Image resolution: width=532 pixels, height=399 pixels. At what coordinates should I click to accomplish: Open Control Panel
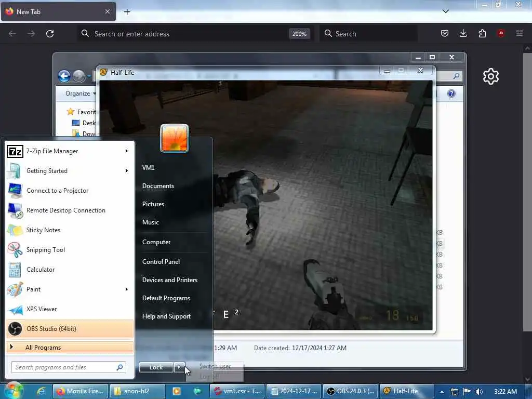(x=161, y=262)
